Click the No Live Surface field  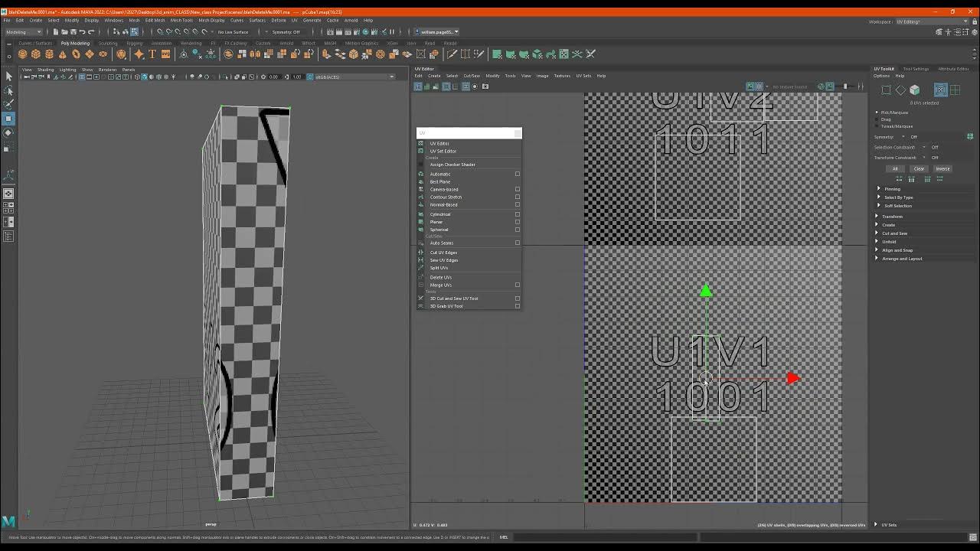(233, 32)
